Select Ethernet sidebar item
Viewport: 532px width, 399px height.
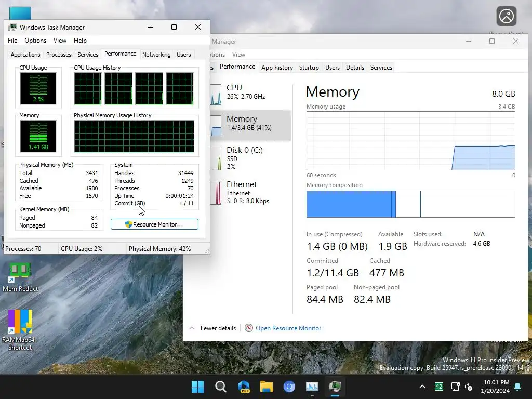click(x=250, y=194)
